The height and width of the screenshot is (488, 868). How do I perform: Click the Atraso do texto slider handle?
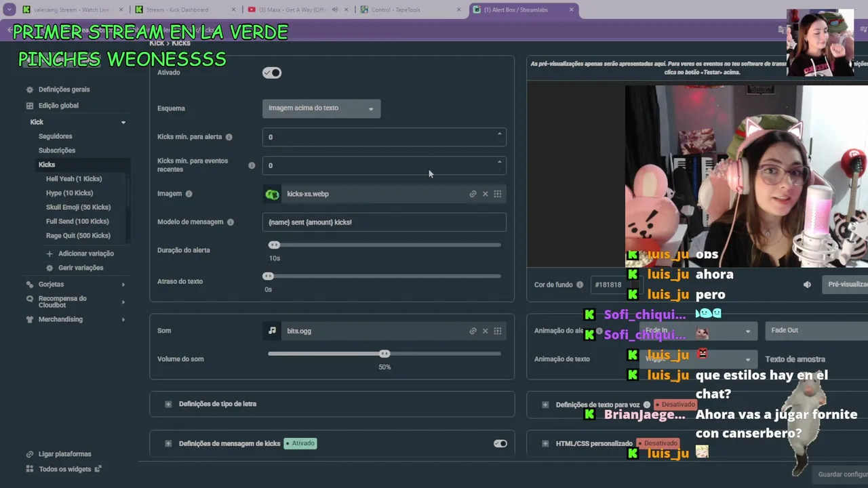pos(268,276)
